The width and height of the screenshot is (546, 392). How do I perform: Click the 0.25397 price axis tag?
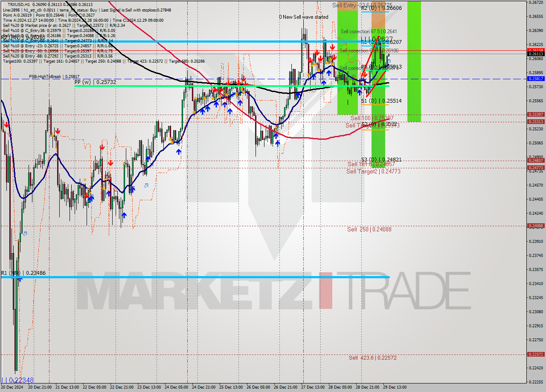(x=536, y=115)
